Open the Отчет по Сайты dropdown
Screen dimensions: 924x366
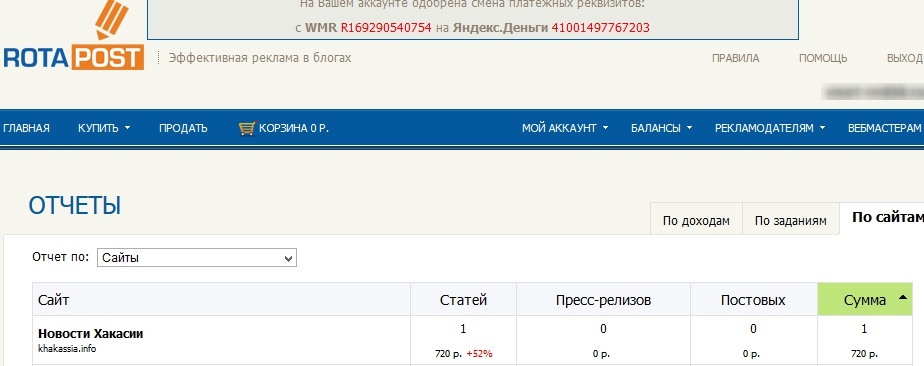point(197,258)
